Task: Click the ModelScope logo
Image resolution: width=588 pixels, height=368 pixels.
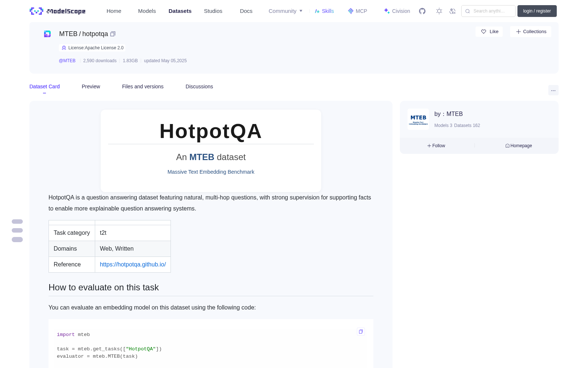Action: pyautogui.click(x=58, y=11)
